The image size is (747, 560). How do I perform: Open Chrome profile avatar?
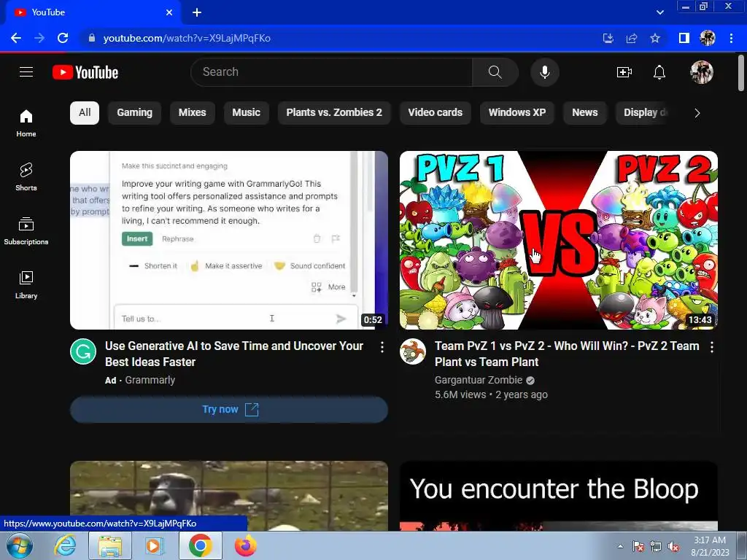coord(708,38)
